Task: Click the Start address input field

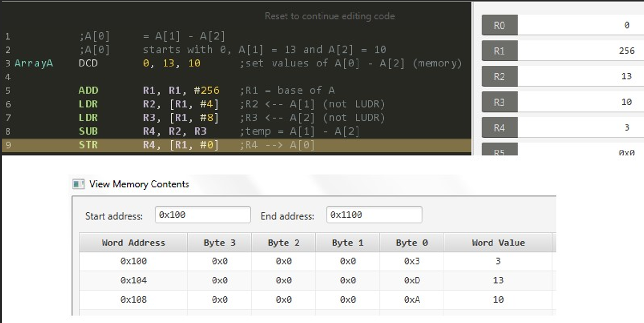Action: 203,215
